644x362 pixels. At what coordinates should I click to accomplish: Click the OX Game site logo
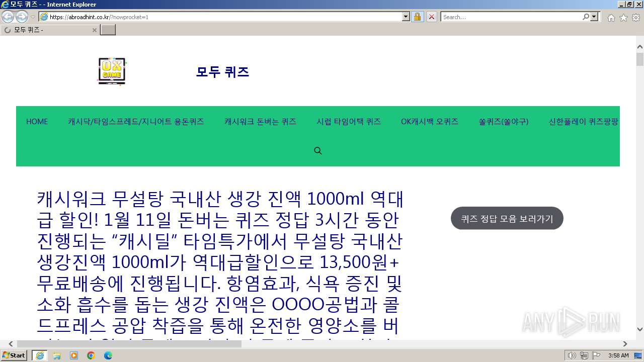coord(112,71)
